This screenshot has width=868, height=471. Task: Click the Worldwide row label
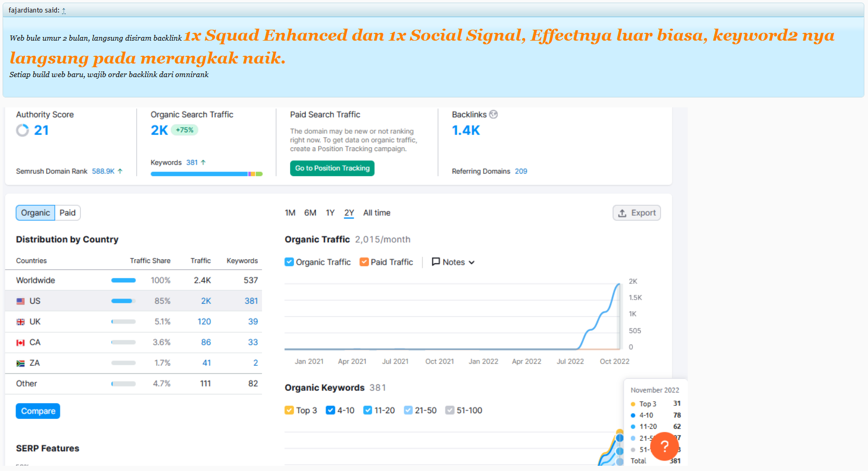coord(35,280)
